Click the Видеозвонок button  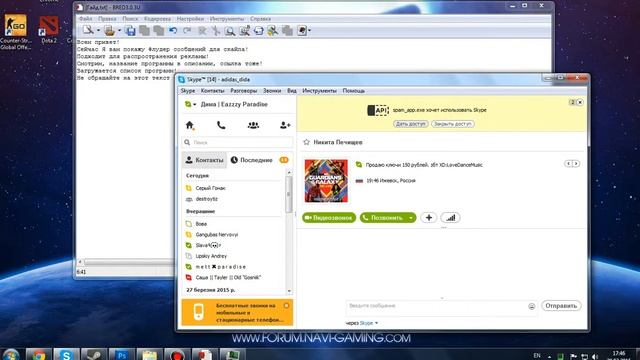click(x=329, y=218)
